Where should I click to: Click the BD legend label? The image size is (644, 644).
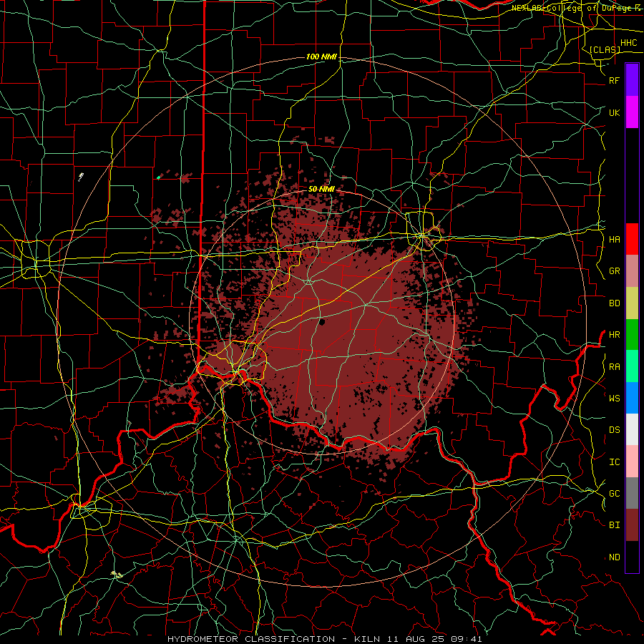[x=614, y=303]
